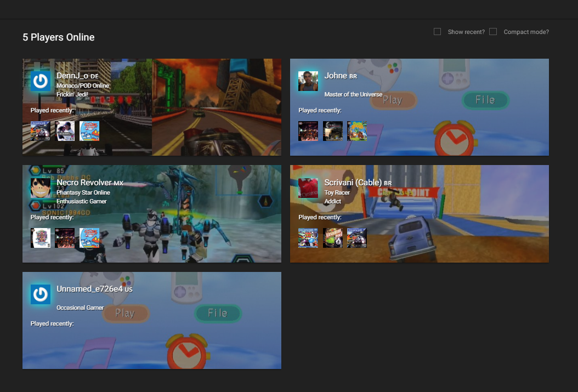Viewport: 578px width, 392px height.
Task: Click the power avatar on the Unnamed_e726e4 card
Action: [x=40, y=294]
